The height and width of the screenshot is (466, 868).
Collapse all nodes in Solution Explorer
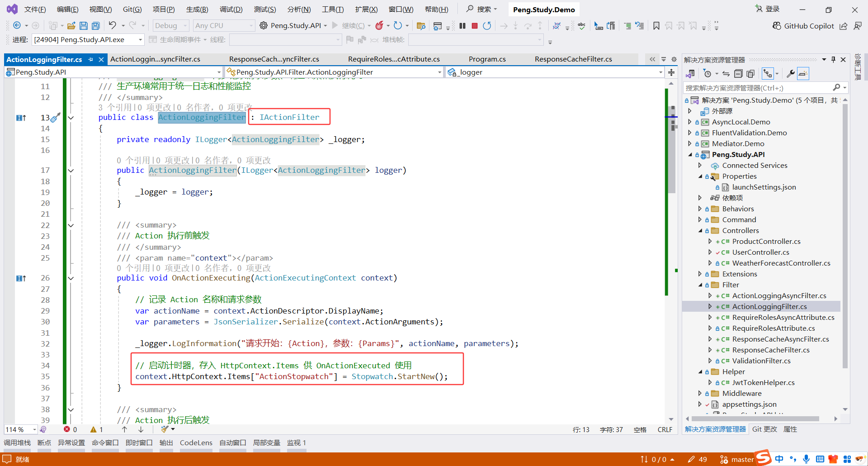click(738, 73)
